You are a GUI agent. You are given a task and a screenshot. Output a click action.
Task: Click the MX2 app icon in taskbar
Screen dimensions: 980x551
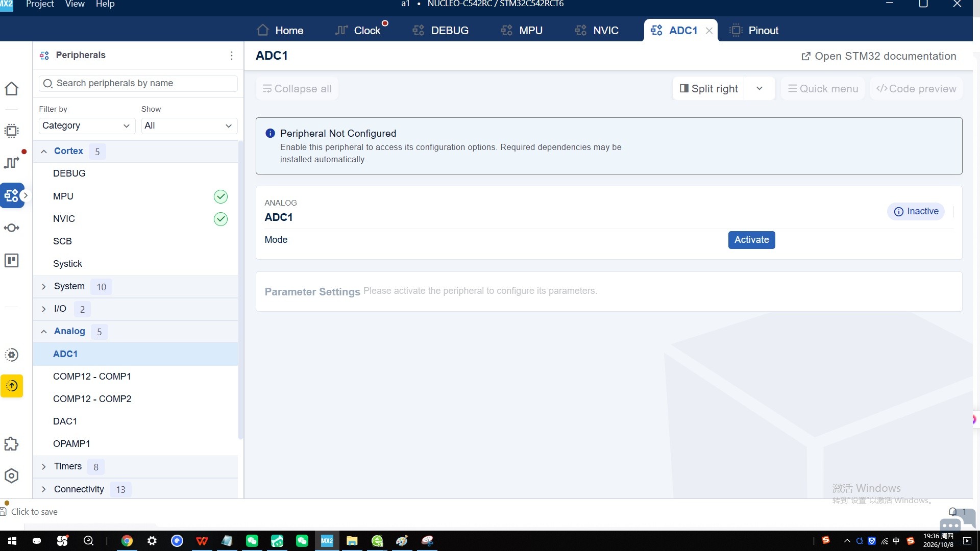[x=327, y=541]
